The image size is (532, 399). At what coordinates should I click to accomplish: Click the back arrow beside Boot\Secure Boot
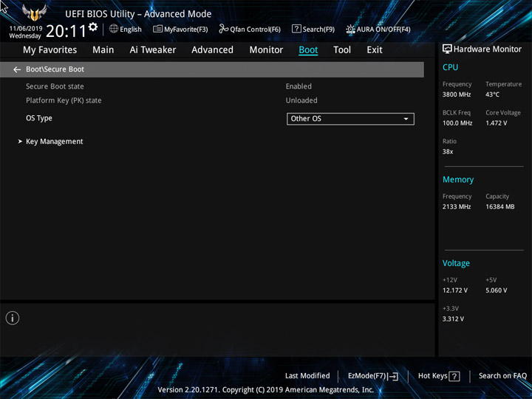click(x=17, y=69)
